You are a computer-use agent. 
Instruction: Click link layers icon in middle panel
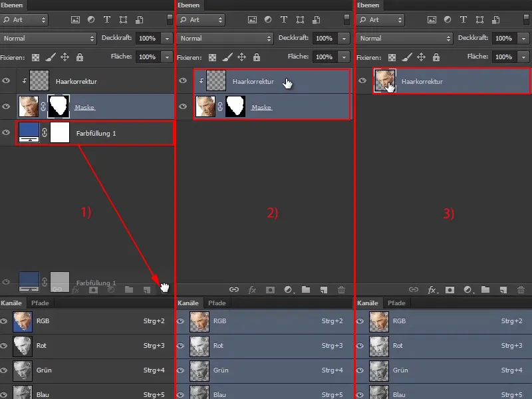234,289
